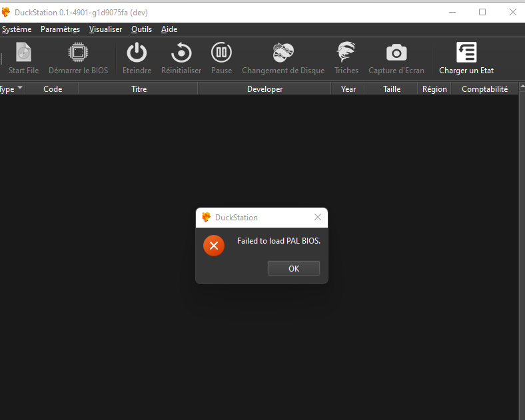Sort game list by Type column
The height and width of the screenshot is (420, 525).
coord(12,89)
